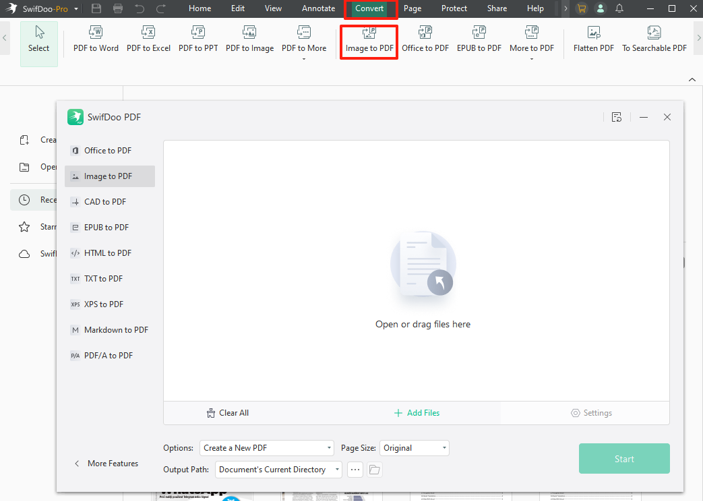
Task: Select Office to PDF in dialog sidebar
Action: (110, 151)
